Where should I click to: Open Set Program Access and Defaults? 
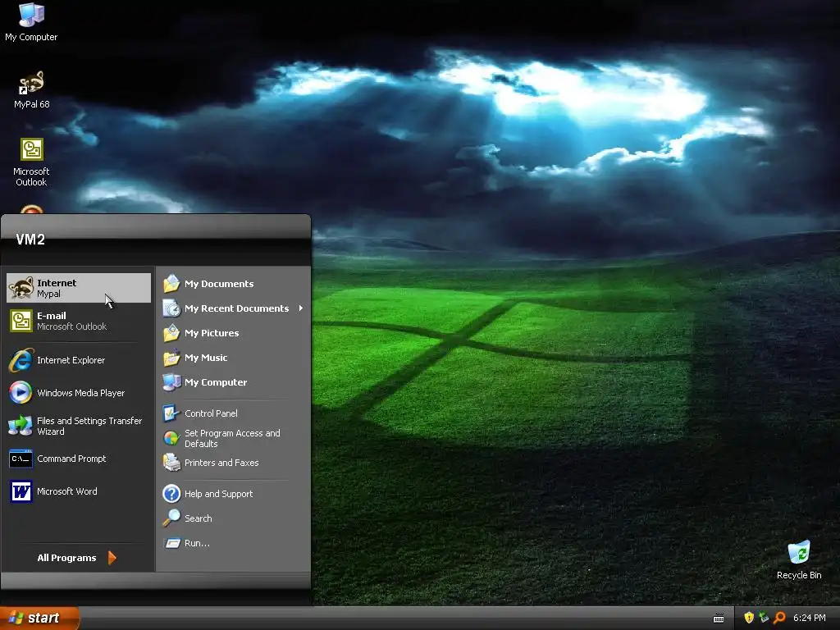click(232, 438)
